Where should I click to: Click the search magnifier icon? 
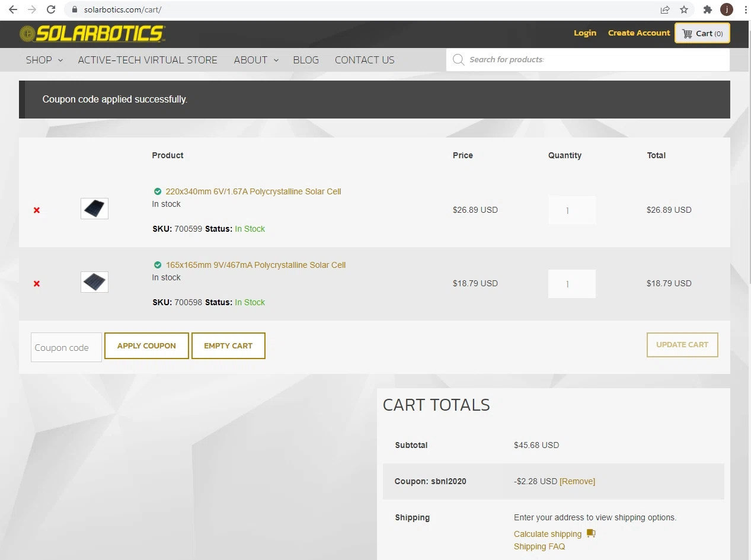coord(458,59)
